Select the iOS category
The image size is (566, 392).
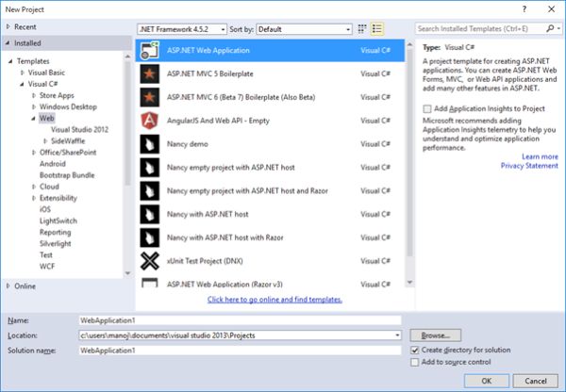coord(45,209)
